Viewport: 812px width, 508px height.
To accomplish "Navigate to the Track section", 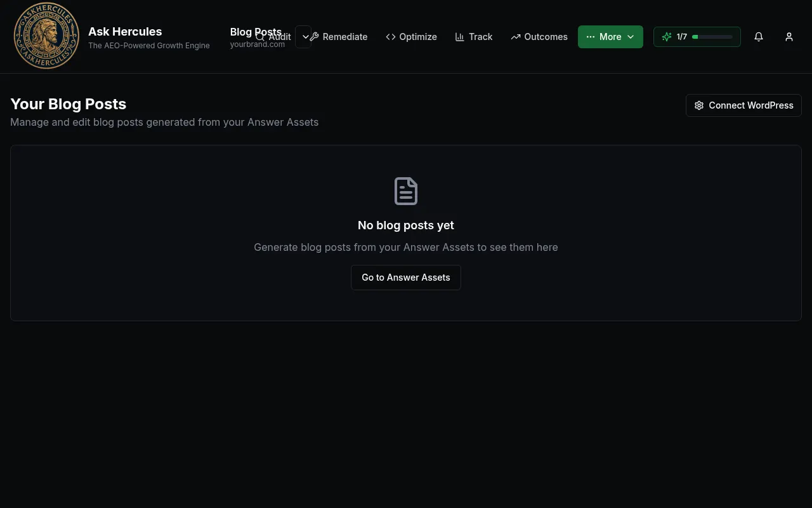I will pos(474,37).
